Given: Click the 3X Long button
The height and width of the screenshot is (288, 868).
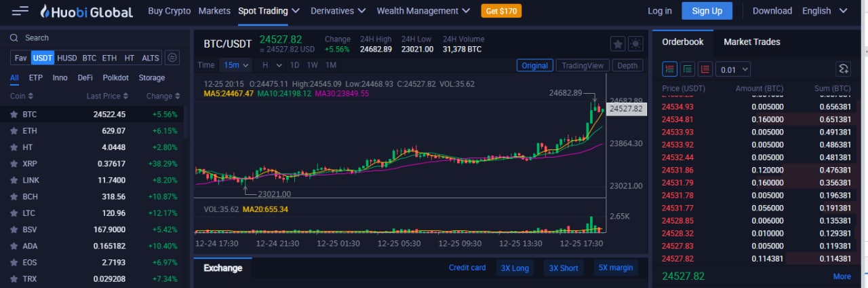Looking at the screenshot, I should (x=515, y=268).
